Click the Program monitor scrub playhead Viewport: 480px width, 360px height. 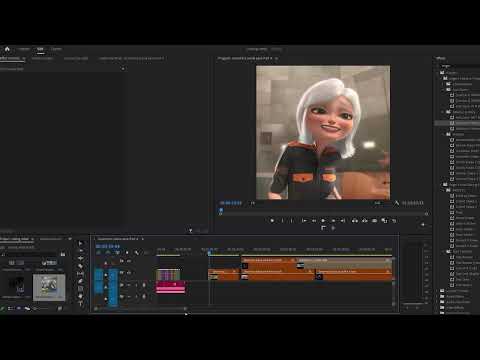pyautogui.click(x=221, y=210)
